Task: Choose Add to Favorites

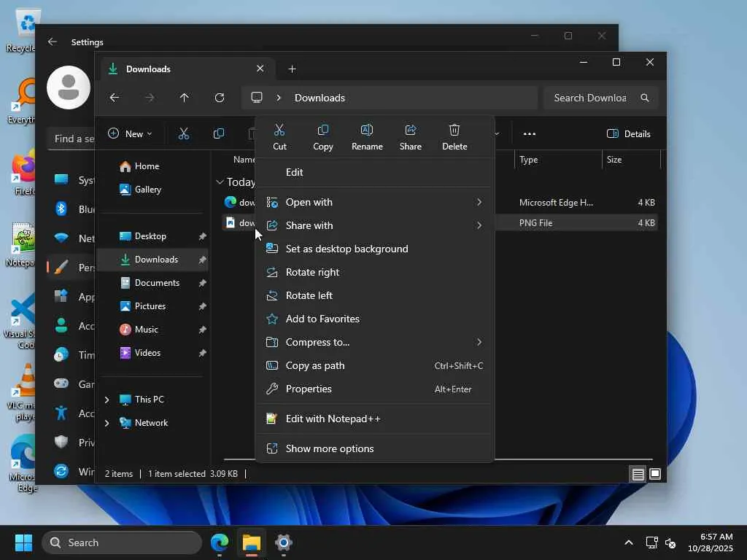Action: click(375, 319)
